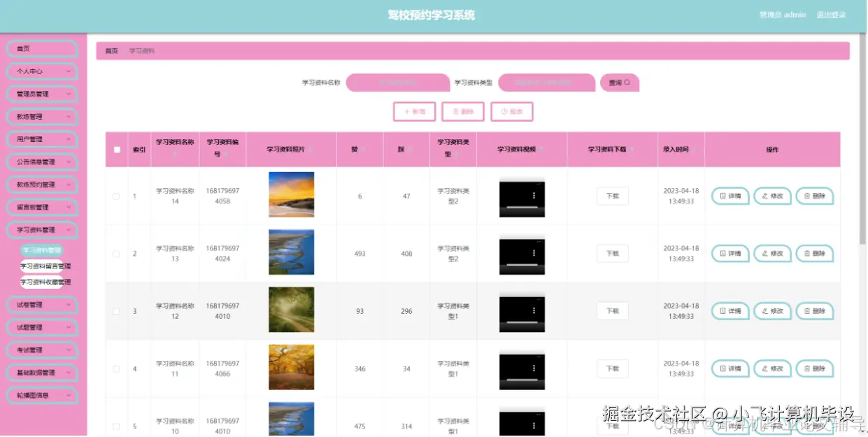This screenshot has width=868, height=437.
Task: Expand the 管理员管理 sidebar menu
Action: point(42,94)
